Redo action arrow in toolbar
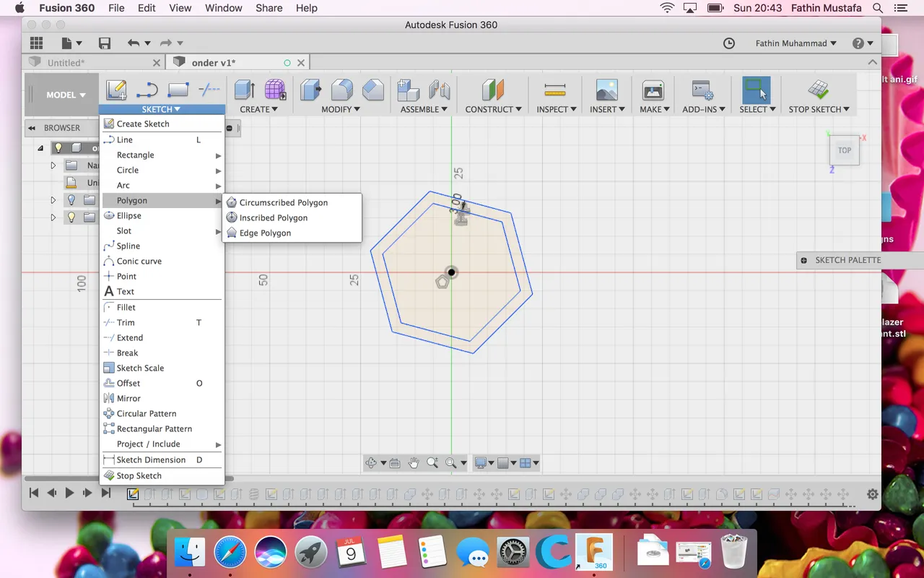 (x=166, y=43)
